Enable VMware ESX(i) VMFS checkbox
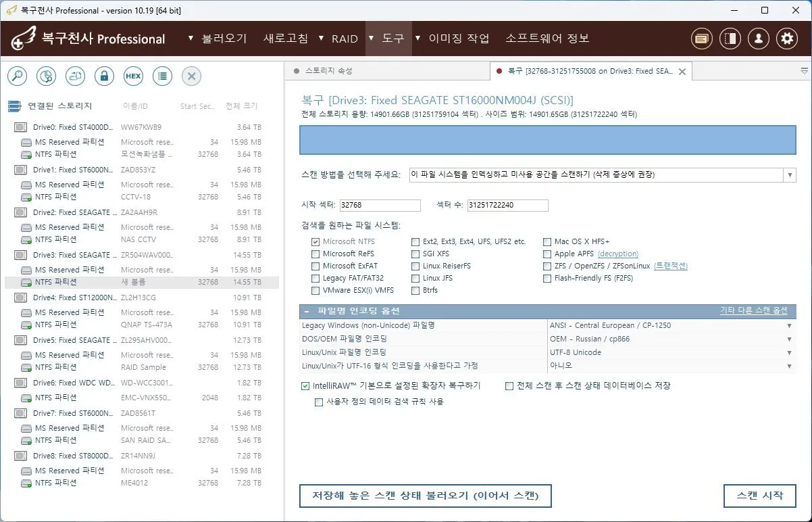 coord(315,290)
